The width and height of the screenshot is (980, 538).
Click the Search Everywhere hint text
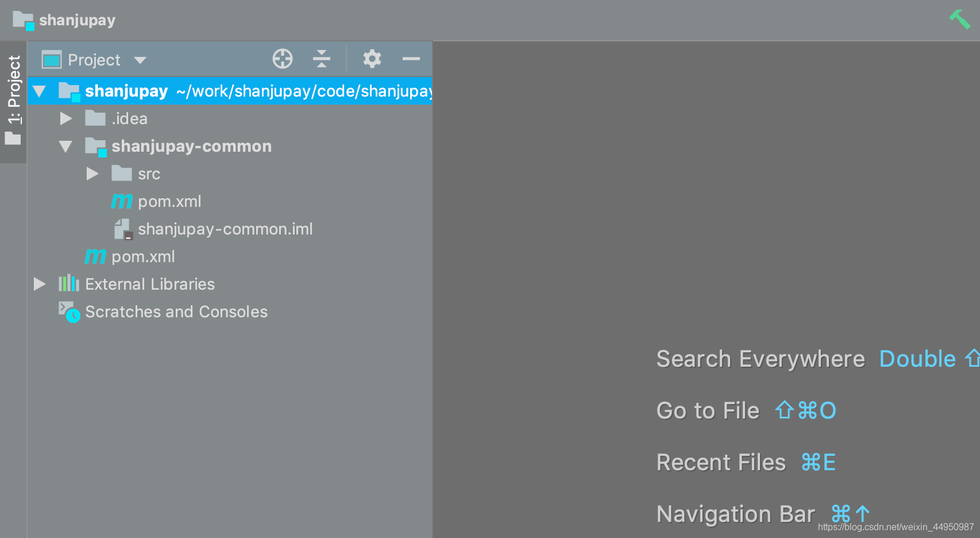point(761,359)
